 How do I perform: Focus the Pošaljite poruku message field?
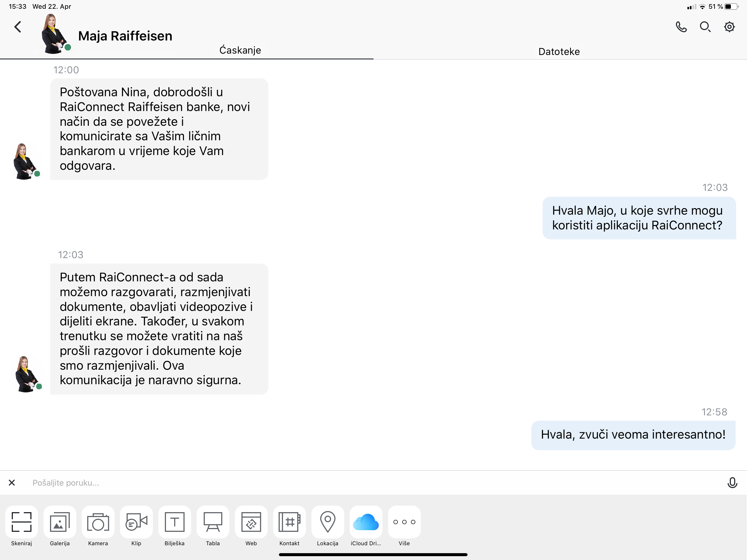(372, 483)
